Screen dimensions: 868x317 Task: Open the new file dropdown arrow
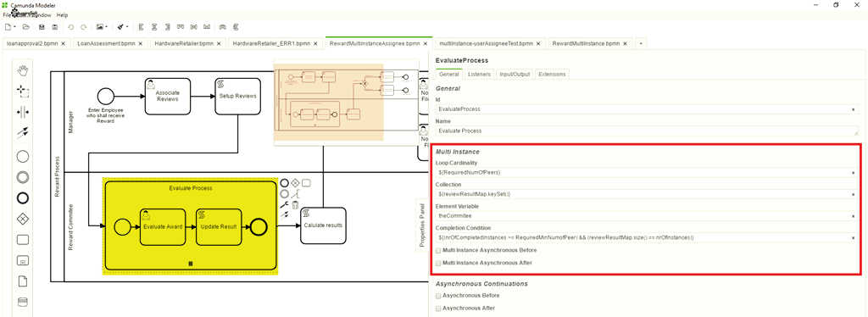pyautogui.click(x=14, y=26)
